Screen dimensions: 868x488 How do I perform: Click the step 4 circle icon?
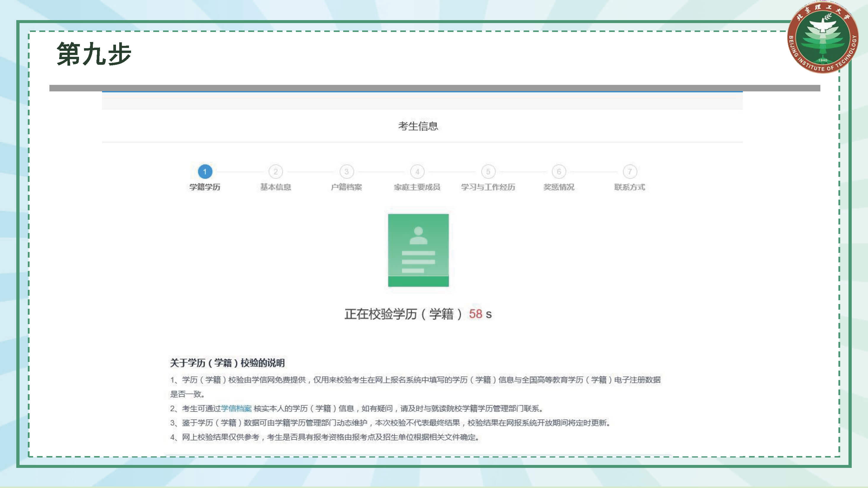tap(417, 172)
